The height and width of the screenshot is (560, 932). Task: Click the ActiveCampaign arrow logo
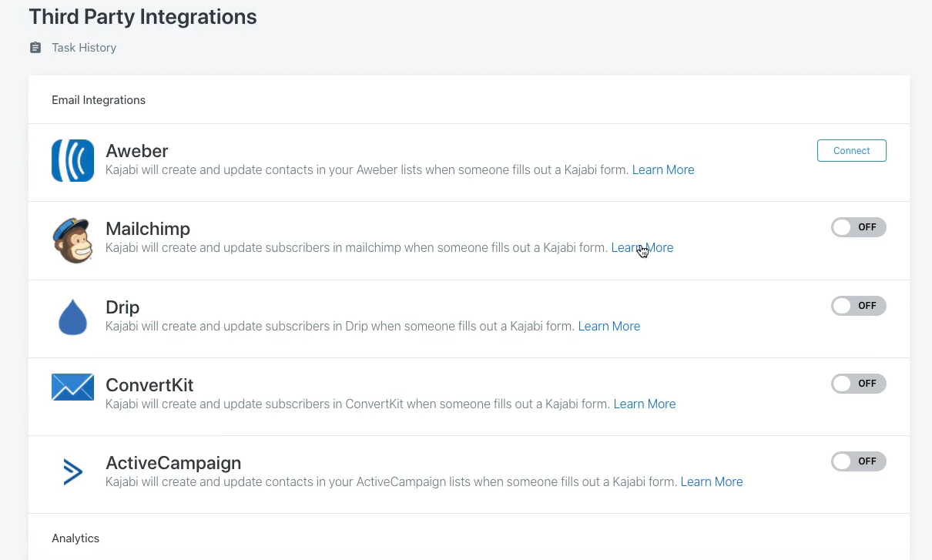coord(72,471)
